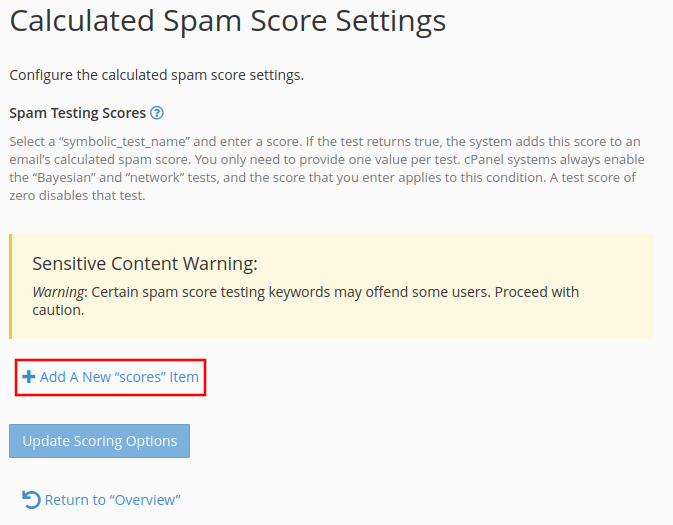Click the "symbolic_test_name" term in description
Screen dimensions: 673x525
tap(125, 142)
